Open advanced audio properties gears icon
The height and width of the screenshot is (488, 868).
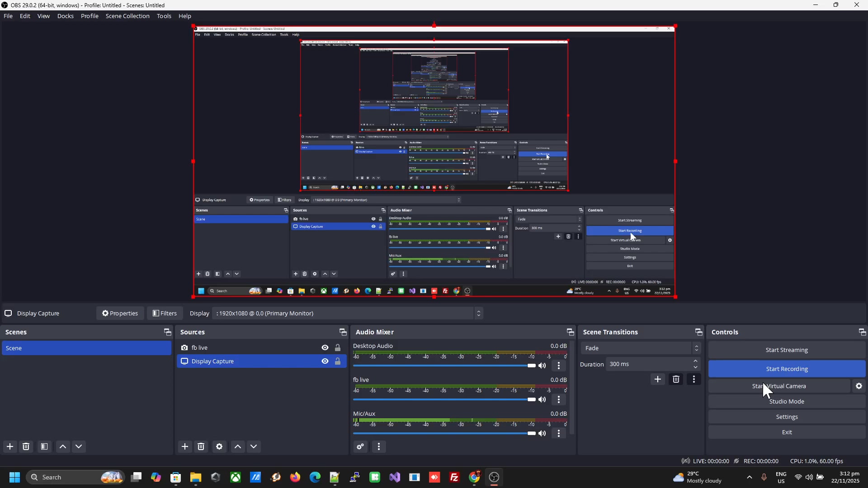click(360, 447)
